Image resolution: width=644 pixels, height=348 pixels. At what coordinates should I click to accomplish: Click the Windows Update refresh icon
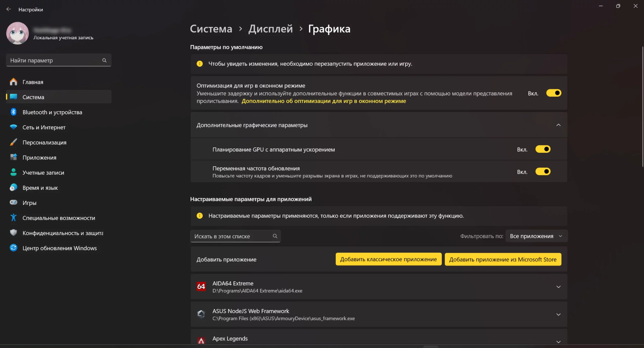point(14,248)
